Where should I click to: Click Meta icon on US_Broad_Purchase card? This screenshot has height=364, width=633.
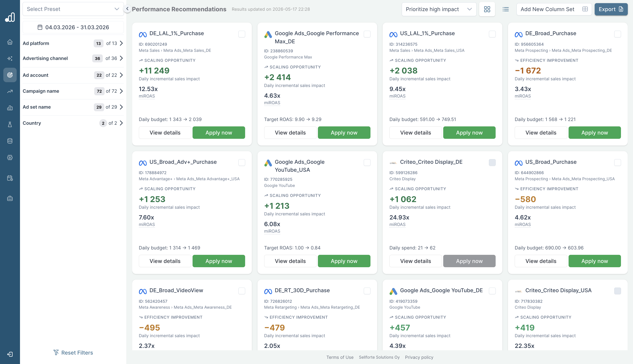click(x=518, y=163)
